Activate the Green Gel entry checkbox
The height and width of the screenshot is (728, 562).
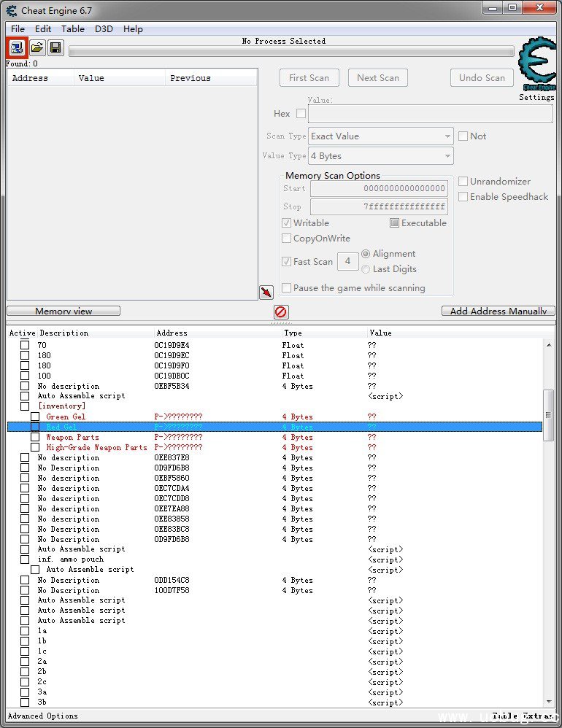tap(35, 417)
